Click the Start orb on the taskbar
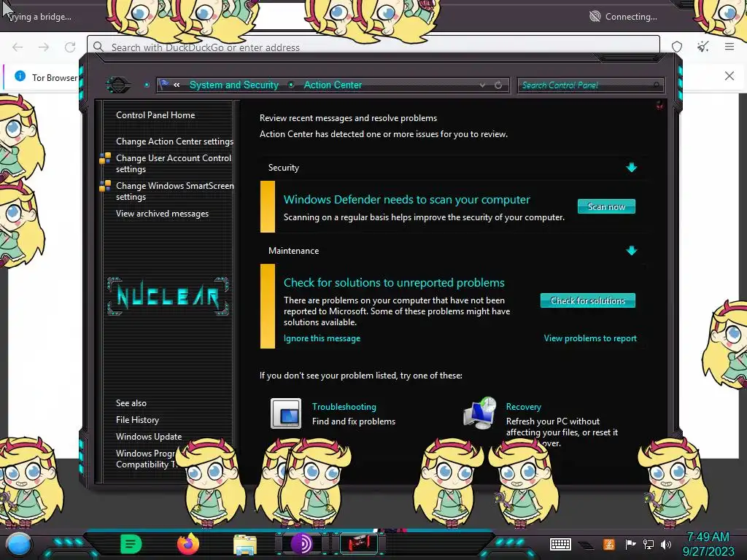This screenshot has height=560, width=747. click(x=19, y=544)
